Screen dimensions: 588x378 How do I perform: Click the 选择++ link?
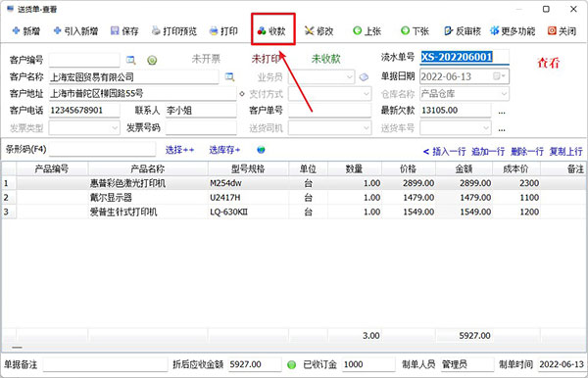pyautogui.click(x=179, y=150)
